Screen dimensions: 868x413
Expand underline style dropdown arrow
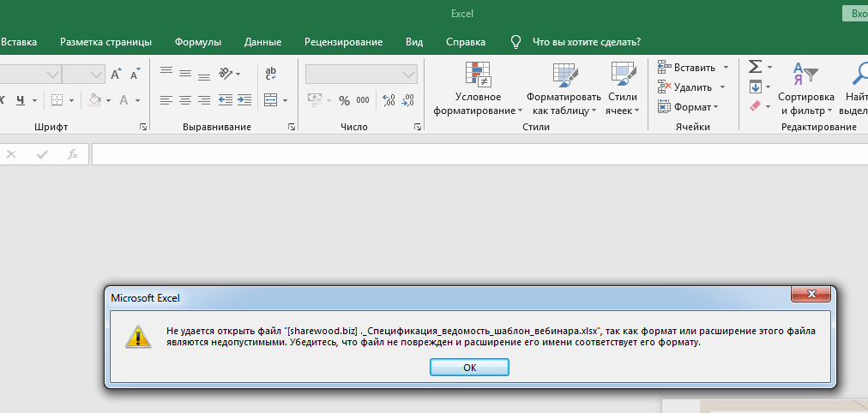[x=34, y=100]
